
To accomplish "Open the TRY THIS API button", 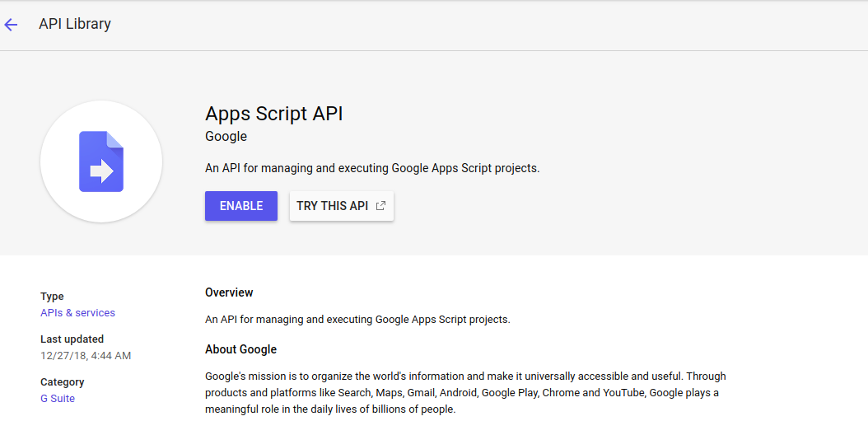I will pyautogui.click(x=341, y=206).
